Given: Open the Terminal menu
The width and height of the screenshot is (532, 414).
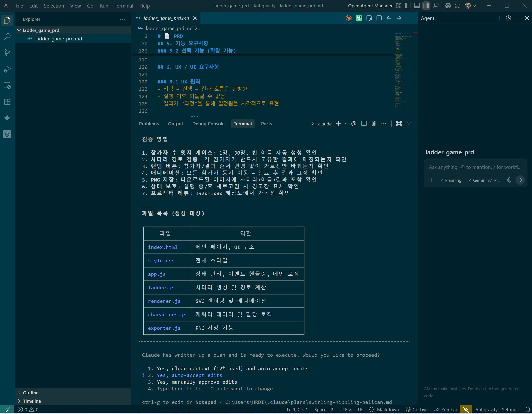Looking at the screenshot, I should tap(124, 6).
